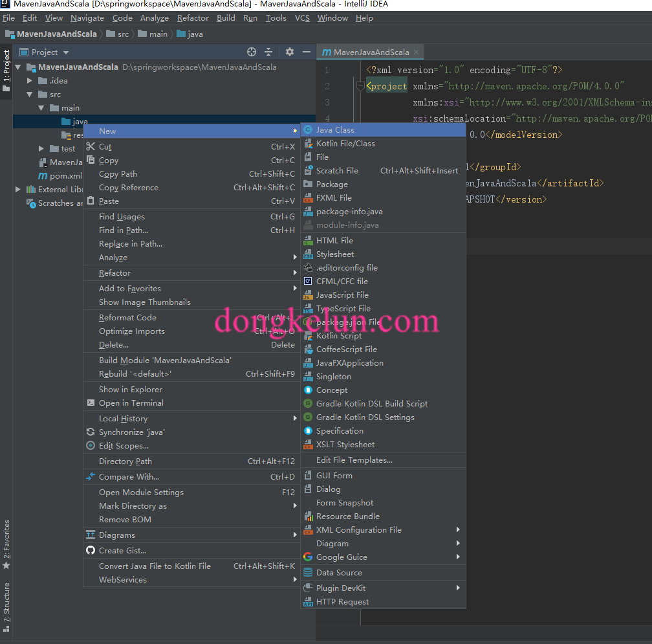Hide Project panel with minimize icon

click(307, 52)
